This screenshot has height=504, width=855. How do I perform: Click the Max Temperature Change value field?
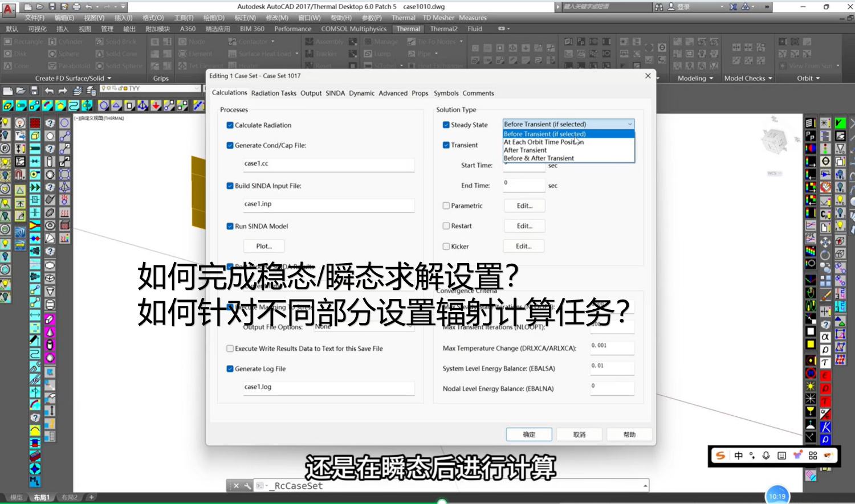tap(612, 347)
